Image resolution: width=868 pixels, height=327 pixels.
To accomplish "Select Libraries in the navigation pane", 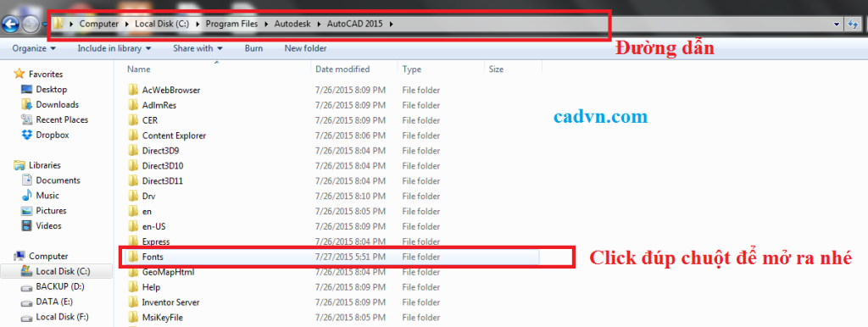I will pyautogui.click(x=45, y=165).
